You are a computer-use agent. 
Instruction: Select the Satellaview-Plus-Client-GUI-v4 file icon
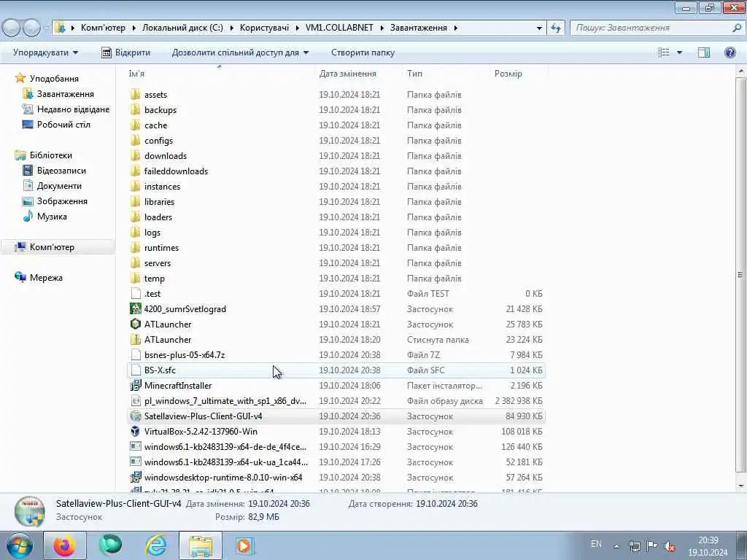[135, 416]
